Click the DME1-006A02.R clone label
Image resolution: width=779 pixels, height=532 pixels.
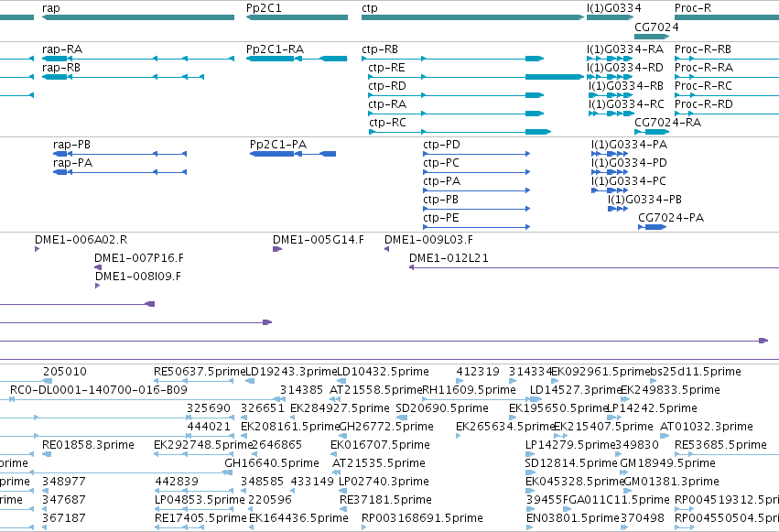pos(81,241)
